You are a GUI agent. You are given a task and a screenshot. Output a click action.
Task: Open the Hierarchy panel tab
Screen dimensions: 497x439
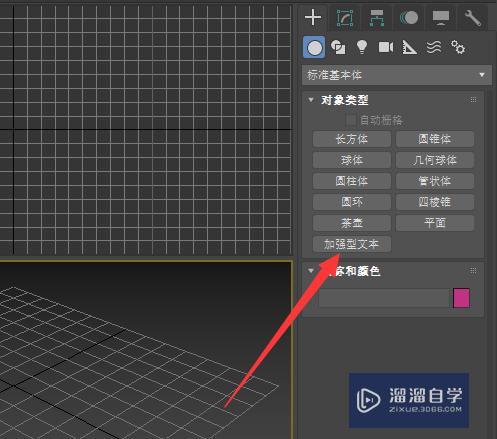pos(377,18)
